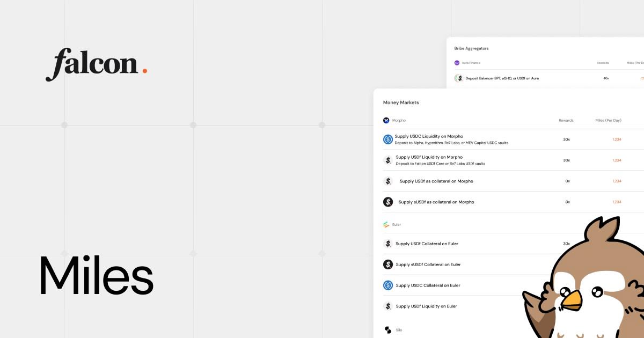The width and height of the screenshot is (644, 338).
Task: Click the bird mascot illustration
Action: pyautogui.click(x=585, y=284)
